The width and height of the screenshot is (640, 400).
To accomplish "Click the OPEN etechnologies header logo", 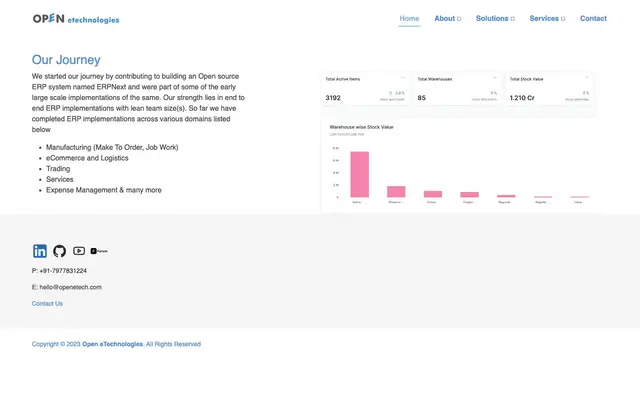I will pyautogui.click(x=76, y=19).
